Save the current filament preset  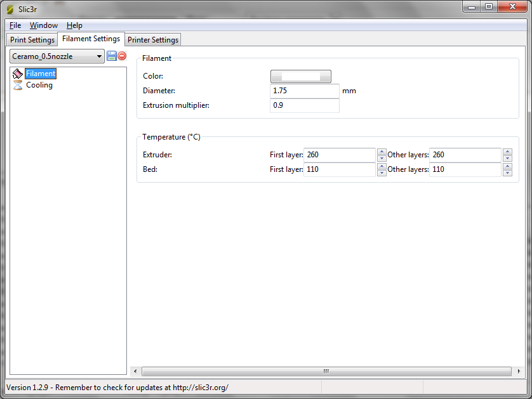coord(112,56)
